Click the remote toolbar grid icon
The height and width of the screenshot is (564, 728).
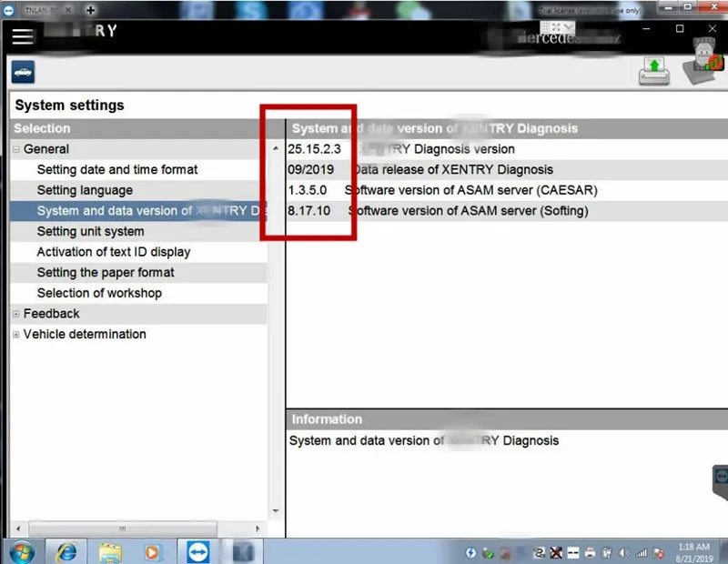pyautogui.click(x=545, y=28)
